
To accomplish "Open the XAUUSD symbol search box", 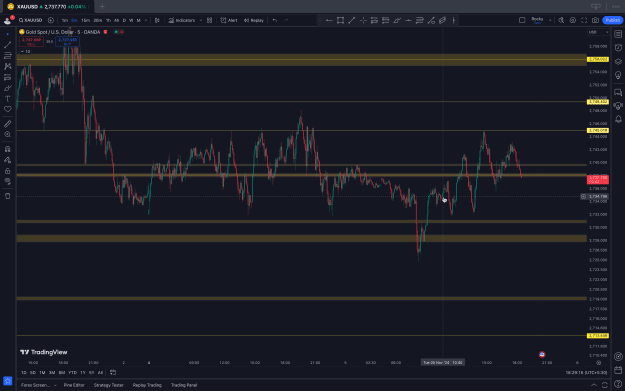I will (x=30, y=20).
